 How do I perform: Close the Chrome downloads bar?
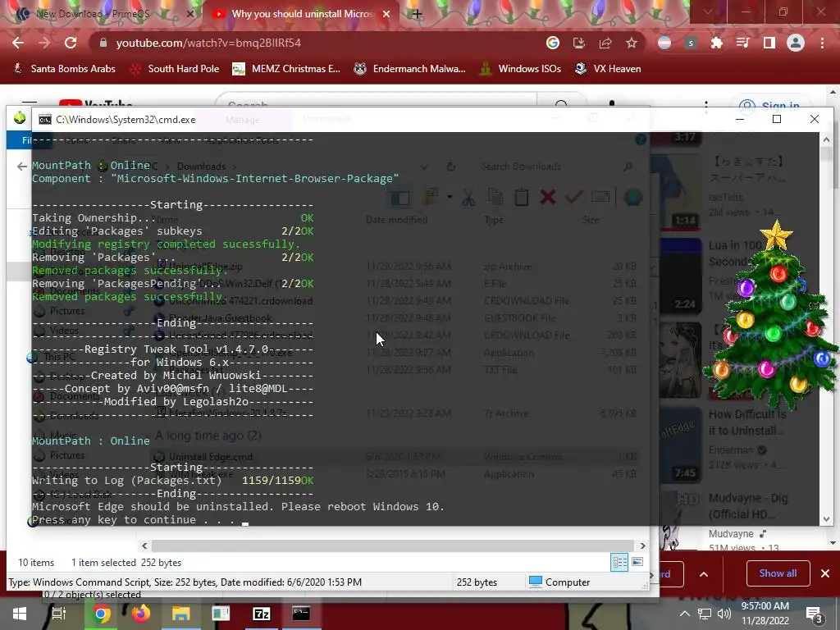(x=825, y=573)
